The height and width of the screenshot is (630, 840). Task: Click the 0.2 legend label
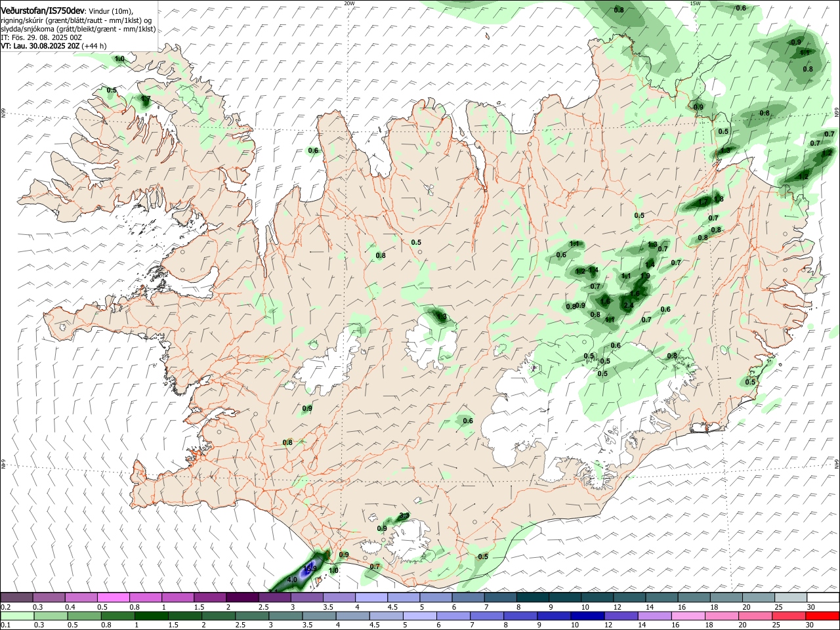pyautogui.click(x=5, y=607)
